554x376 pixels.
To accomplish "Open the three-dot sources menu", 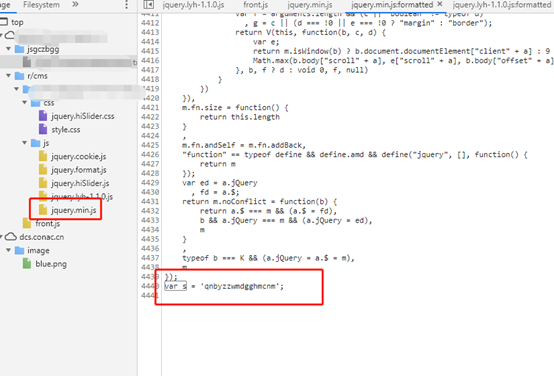I will 126,5.
